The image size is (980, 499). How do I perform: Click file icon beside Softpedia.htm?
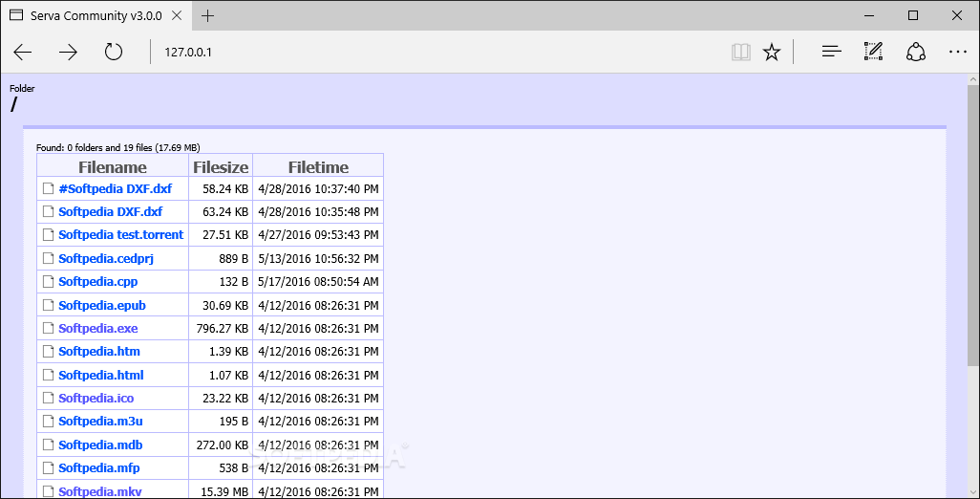[x=48, y=351]
